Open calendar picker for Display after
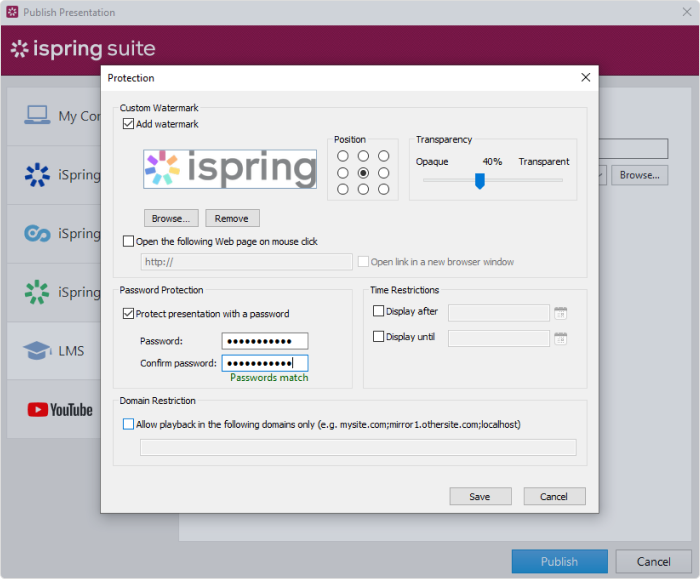Image resolution: width=700 pixels, height=579 pixels. click(x=560, y=313)
